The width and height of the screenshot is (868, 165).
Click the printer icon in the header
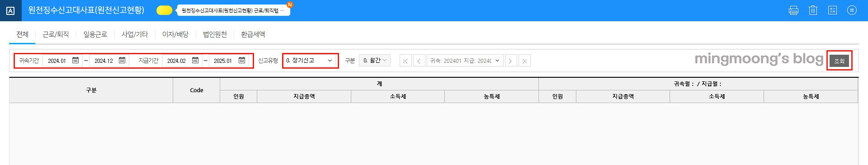[x=793, y=10]
